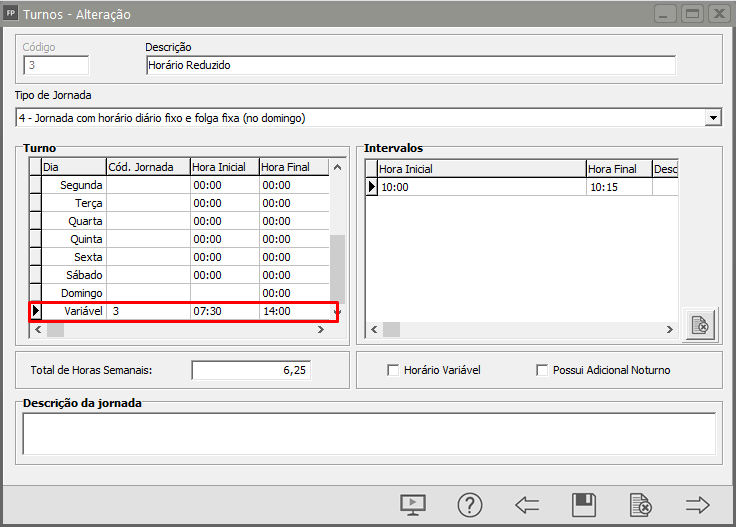Image resolution: width=736 pixels, height=527 pixels.
Task: Click the Cód. Jornada column header
Action: [x=148, y=167]
